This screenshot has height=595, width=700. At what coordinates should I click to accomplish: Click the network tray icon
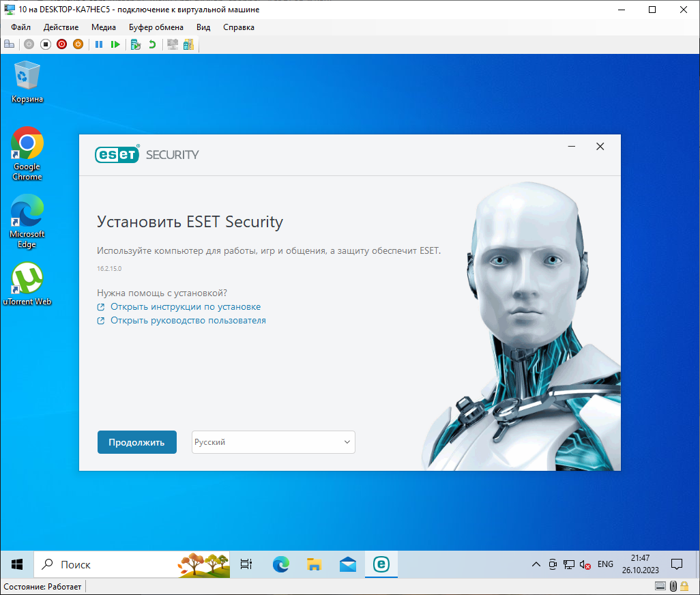(569, 564)
